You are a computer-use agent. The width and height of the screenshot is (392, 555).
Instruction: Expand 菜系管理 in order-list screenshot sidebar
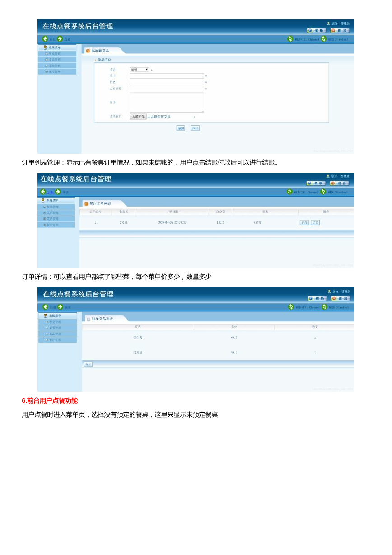pos(44,213)
